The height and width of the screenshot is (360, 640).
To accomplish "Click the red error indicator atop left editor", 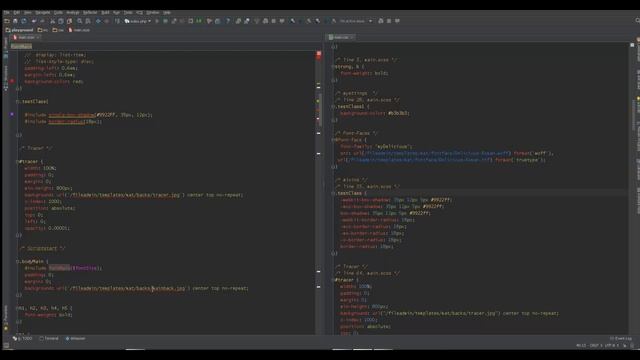I will (319, 53).
